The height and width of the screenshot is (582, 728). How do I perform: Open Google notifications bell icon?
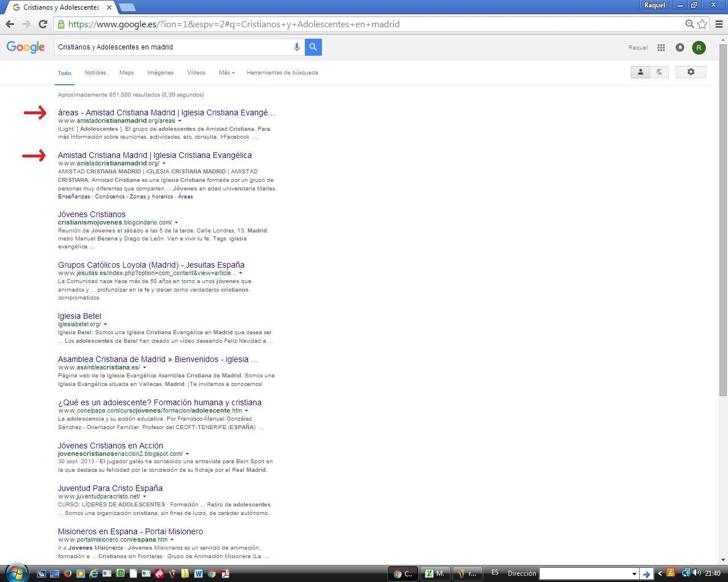[x=680, y=48]
